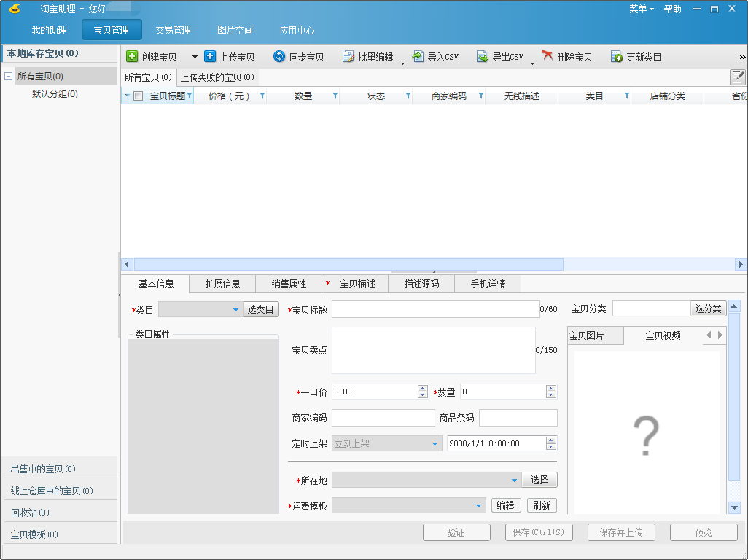Filter by 宝贝标题 column funnel icon
The width and height of the screenshot is (748, 560).
190,96
